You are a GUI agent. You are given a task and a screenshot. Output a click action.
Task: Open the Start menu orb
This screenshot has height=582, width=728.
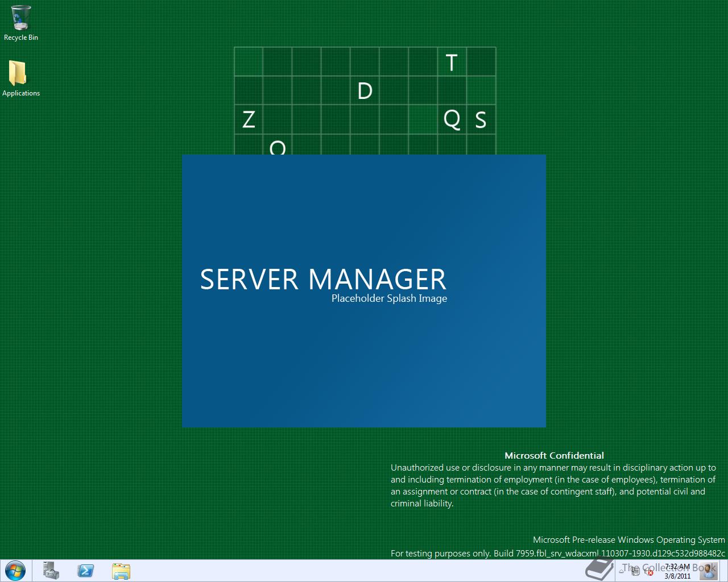click(x=15, y=571)
